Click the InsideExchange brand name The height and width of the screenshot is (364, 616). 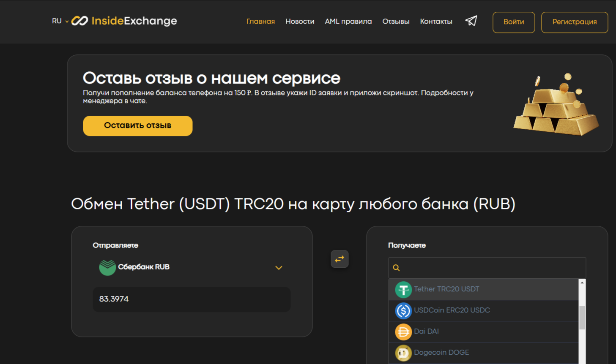(x=134, y=21)
